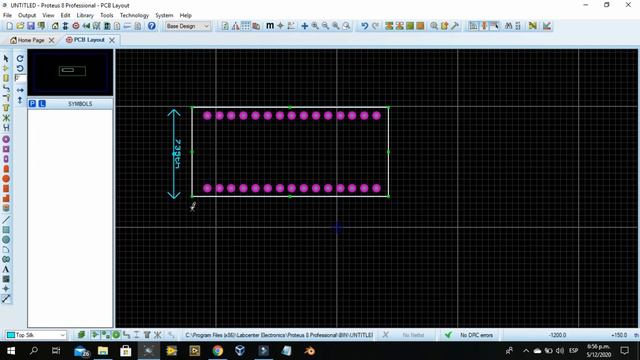
Task: Click the Y-Mirror vertical flip icon
Action: click(20, 100)
